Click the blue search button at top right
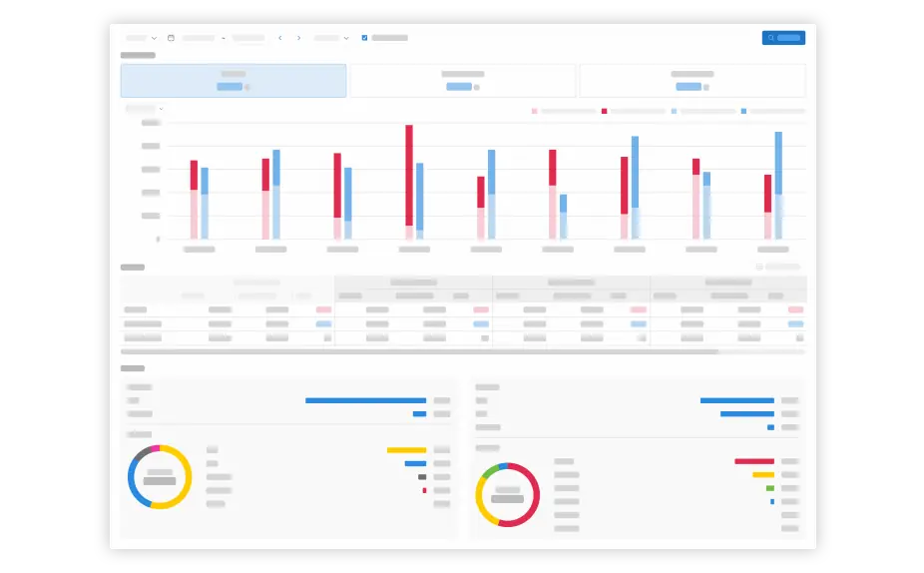 click(783, 38)
